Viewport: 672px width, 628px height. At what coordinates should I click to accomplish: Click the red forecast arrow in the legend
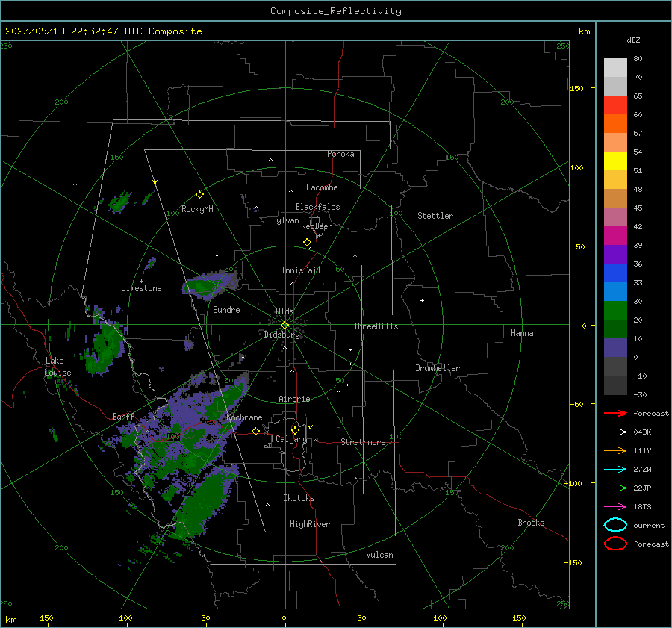(x=615, y=413)
